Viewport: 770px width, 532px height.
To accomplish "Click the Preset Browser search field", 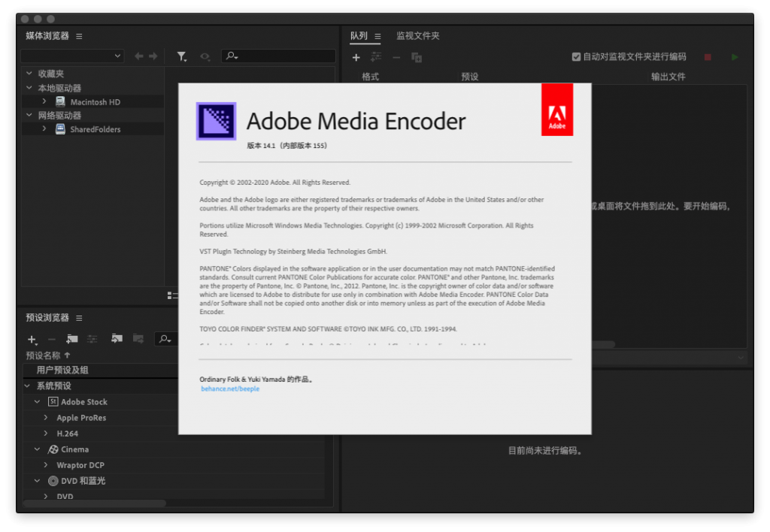I will [166, 339].
